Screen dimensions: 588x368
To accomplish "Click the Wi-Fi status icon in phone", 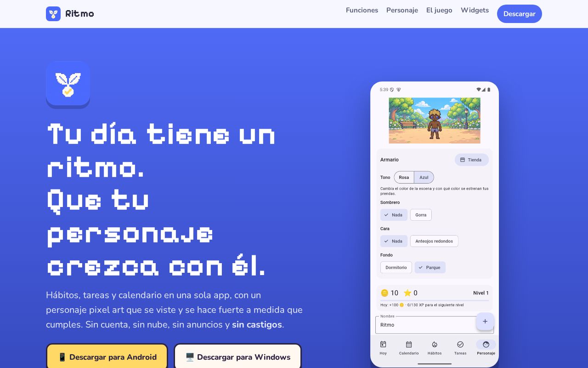I will pyautogui.click(x=479, y=90).
